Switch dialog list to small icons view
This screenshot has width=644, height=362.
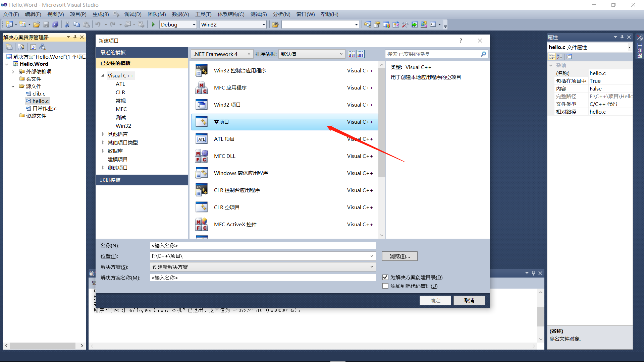351,54
